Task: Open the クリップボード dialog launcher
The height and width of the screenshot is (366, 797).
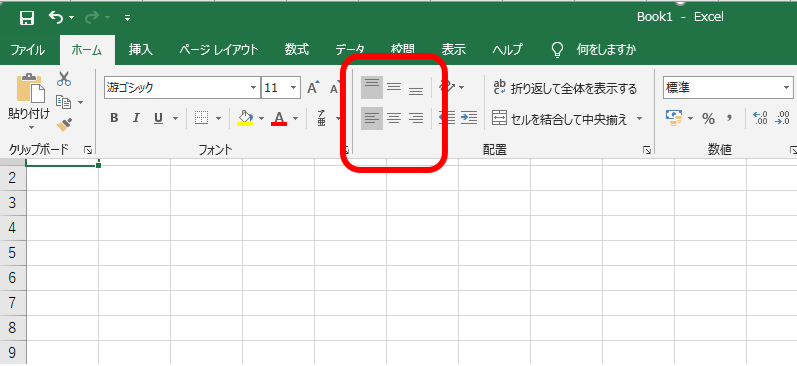Action: [88, 149]
